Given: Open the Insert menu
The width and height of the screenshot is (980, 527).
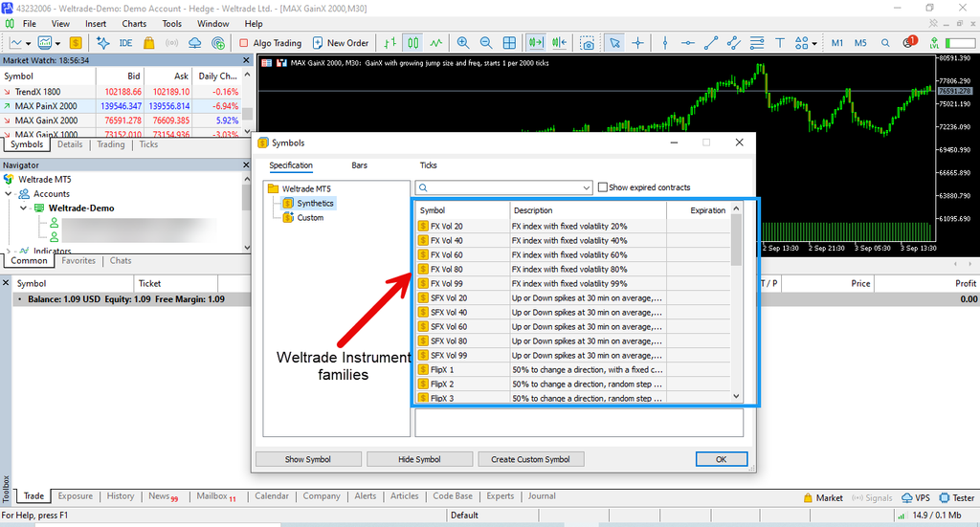Looking at the screenshot, I should (96, 24).
